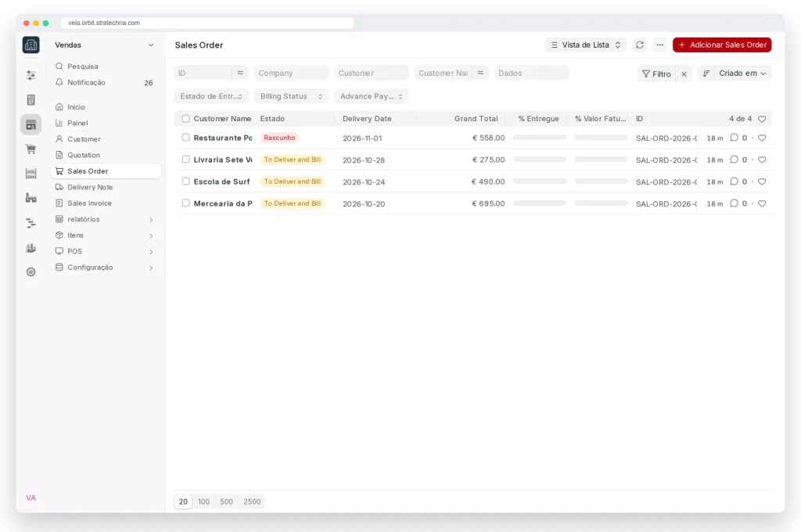Viewport: 801px width, 532px height.
Task: Open the Estado de Entrega filter dropdown
Action: pos(211,96)
